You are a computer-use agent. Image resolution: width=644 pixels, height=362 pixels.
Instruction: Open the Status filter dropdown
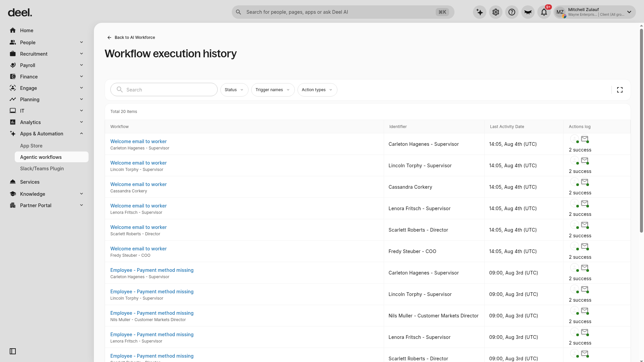pos(234,90)
